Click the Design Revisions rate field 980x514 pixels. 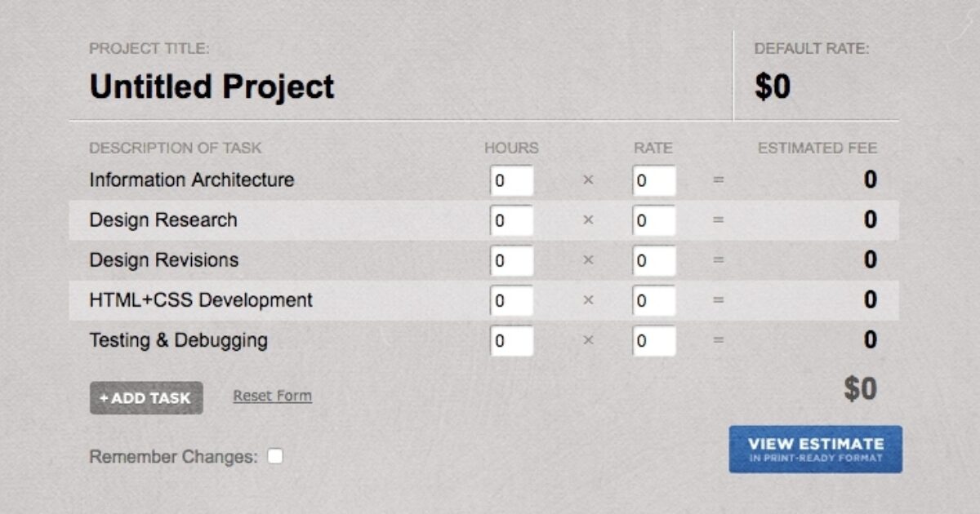[x=654, y=259]
